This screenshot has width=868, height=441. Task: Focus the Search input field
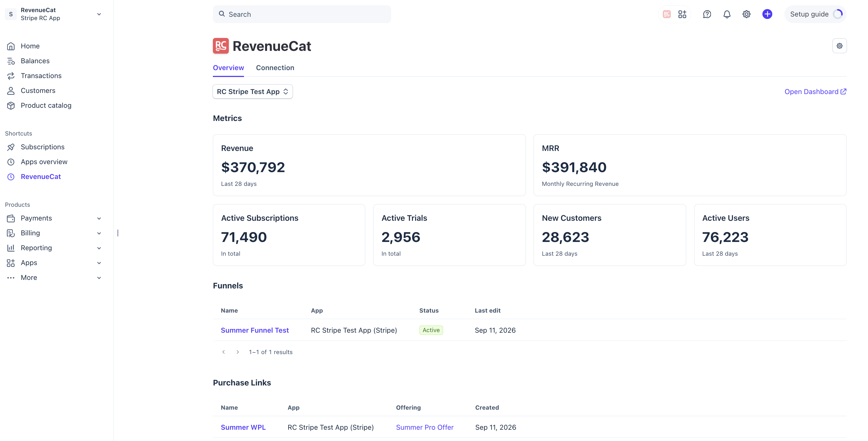pos(302,14)
